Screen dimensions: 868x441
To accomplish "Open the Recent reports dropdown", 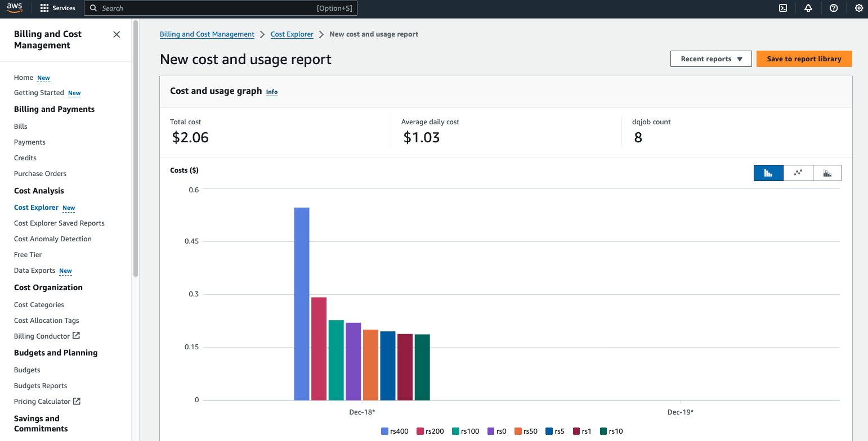I will coord(711,59).
